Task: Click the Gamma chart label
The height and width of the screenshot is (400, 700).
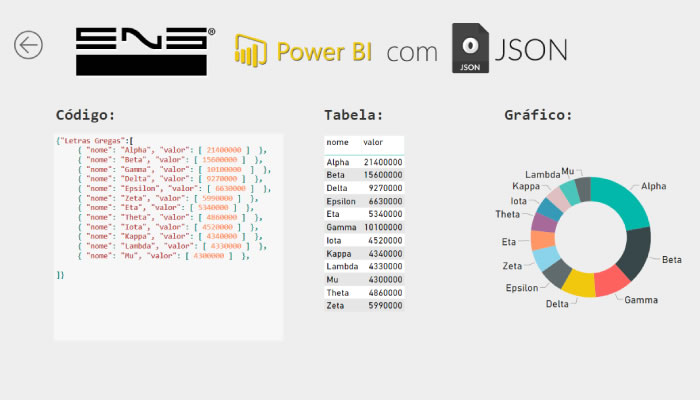Action: (x=641, y=300)
